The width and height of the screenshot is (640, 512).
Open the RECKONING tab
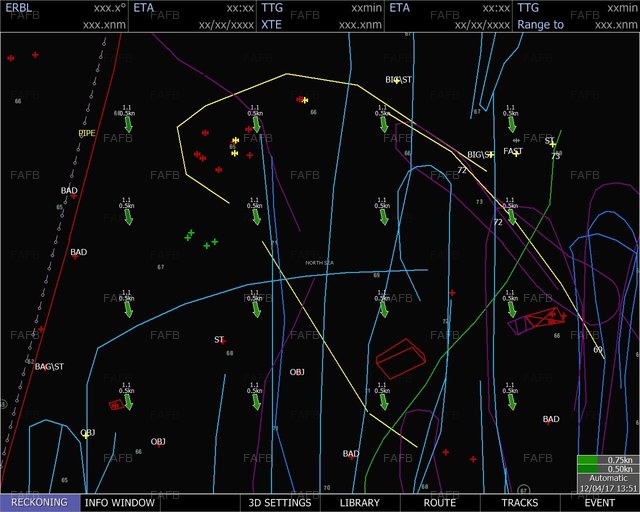pyautogui.click(x=39, y=503)
